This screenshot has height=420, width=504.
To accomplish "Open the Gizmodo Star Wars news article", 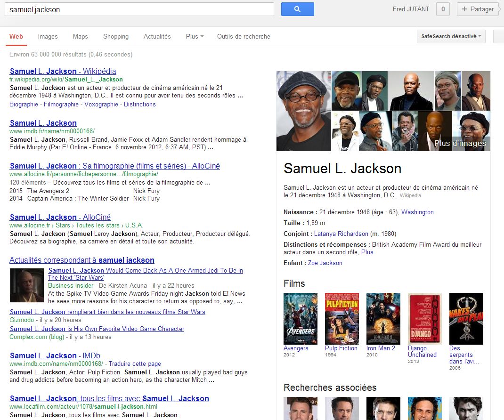I will [x=108, y=312].
